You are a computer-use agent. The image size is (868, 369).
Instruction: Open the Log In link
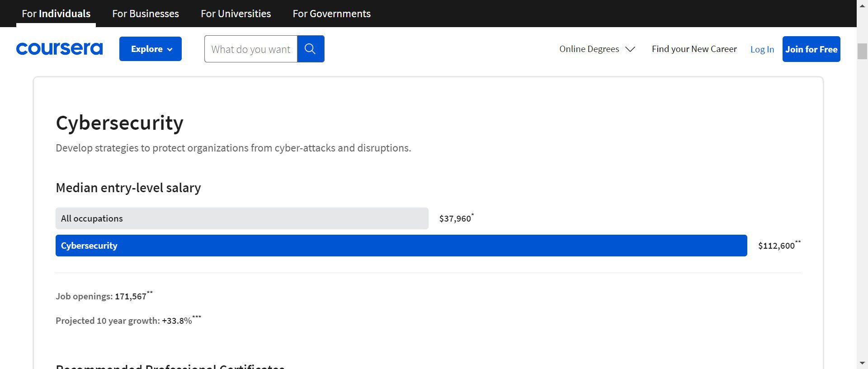(762, 49)
